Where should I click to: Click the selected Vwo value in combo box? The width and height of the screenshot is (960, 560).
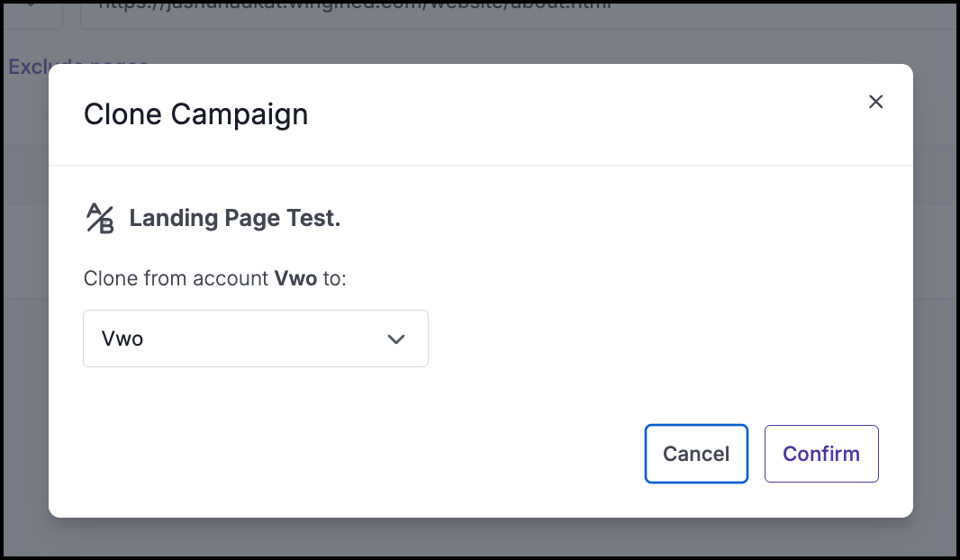tap(122, 339)
